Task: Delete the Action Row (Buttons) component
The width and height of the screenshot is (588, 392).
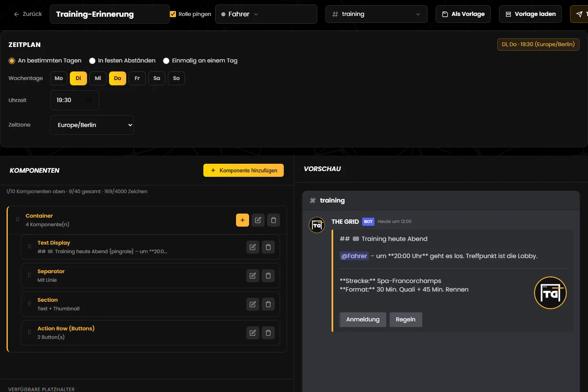Action: pyautogui.click(x=268, y=333)
